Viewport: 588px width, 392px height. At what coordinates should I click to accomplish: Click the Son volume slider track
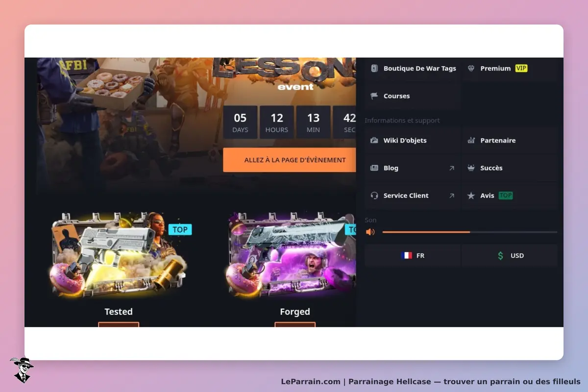click(x=469, y=232)
